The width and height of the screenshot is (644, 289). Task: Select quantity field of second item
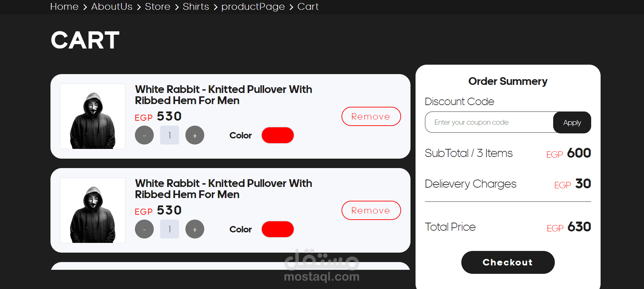coord(170,229)
